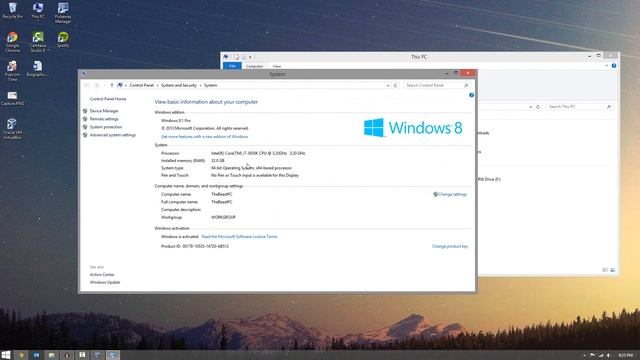Click Control Panel in the breadcrumb path

142,85
